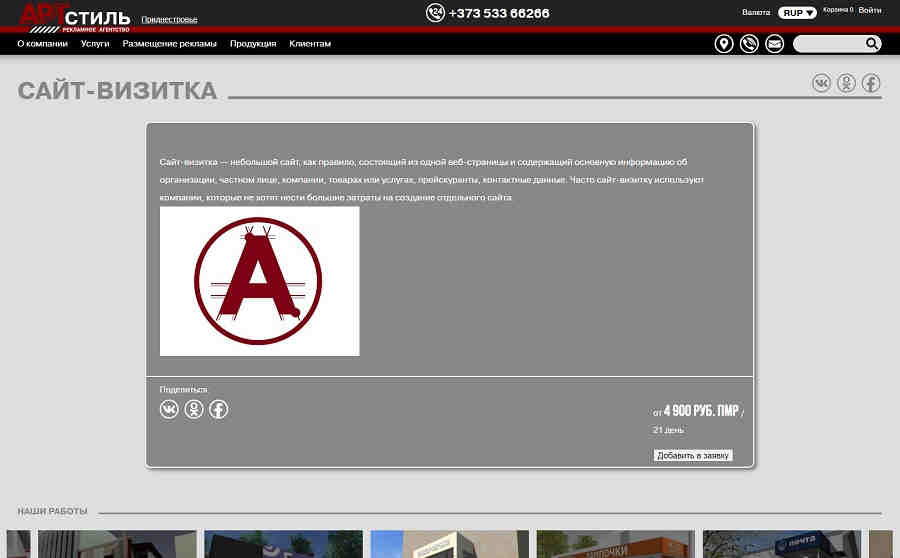Open the Услуги menu

tap(95, 44)
